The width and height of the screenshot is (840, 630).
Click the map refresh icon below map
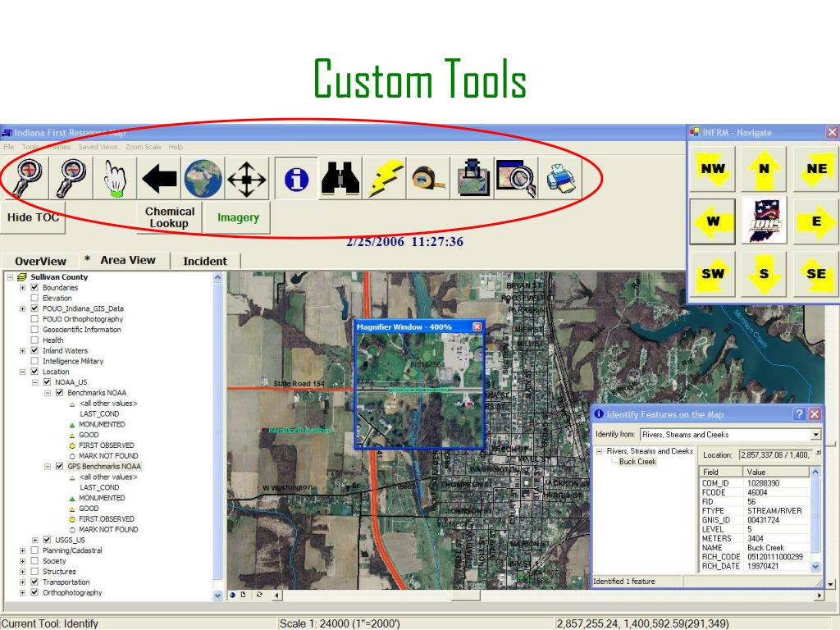click(259, 595)
